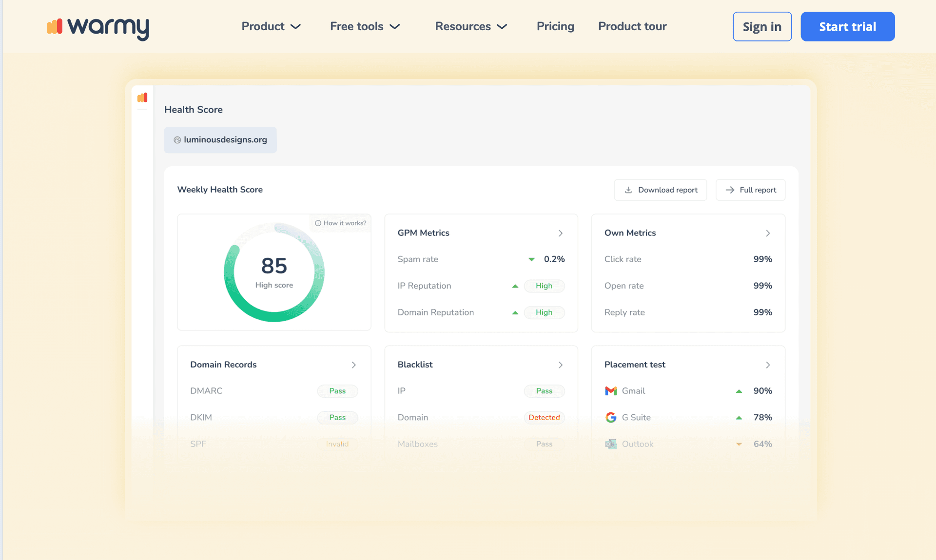Click the Blacklist card title

coord(415,365)
